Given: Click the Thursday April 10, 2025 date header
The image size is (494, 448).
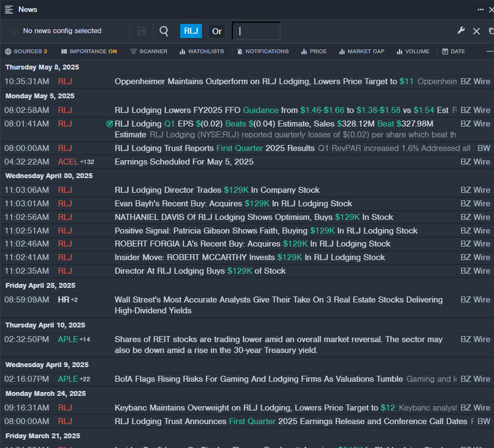Looking at the screenshot, I should (46, 325).
